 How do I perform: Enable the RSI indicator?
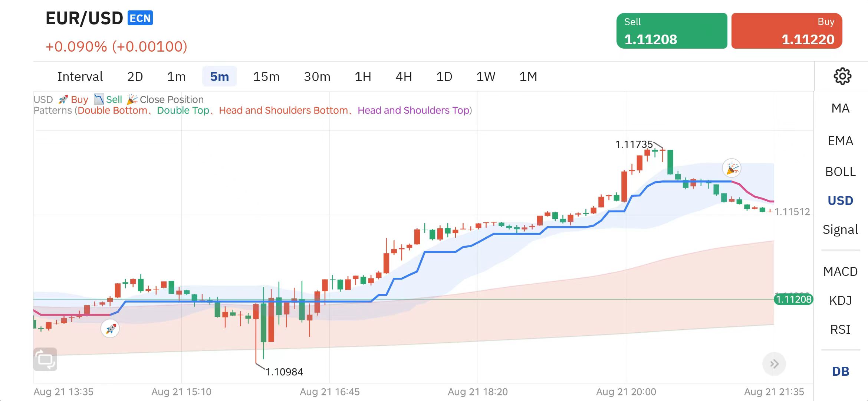(x=840, y=329)
